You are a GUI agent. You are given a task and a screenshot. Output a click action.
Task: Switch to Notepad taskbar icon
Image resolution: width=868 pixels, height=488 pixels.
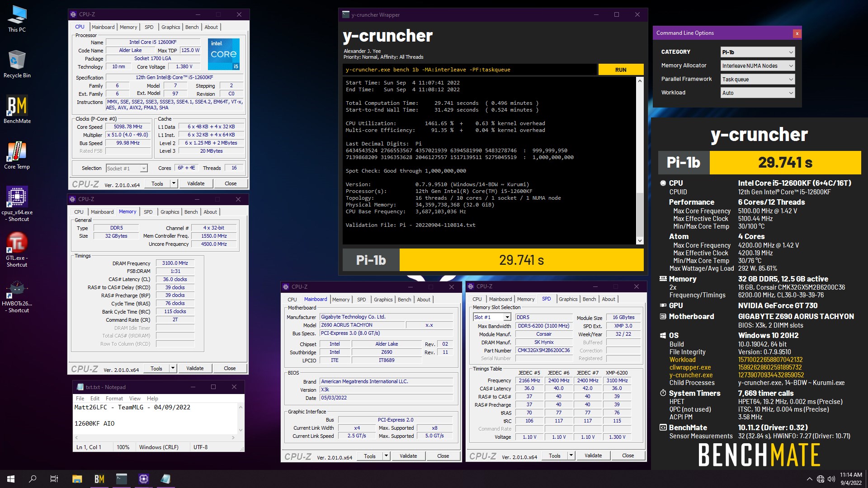click(165, 479)
